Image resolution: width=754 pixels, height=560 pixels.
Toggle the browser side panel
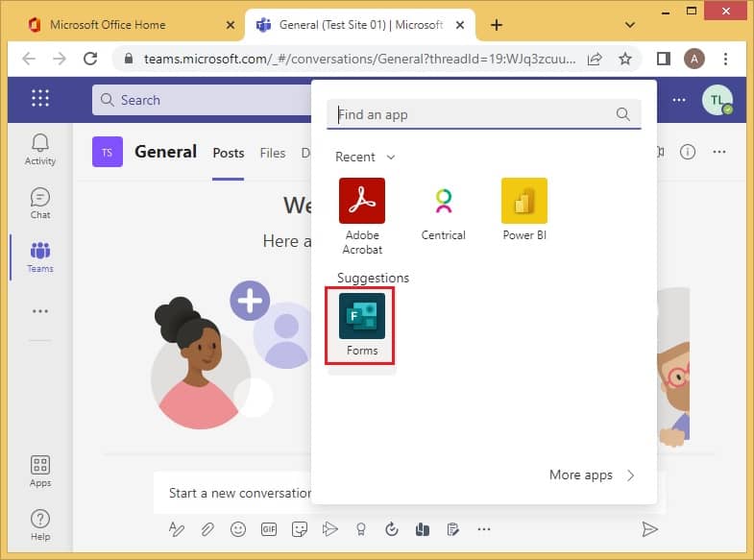pos(664,59)
